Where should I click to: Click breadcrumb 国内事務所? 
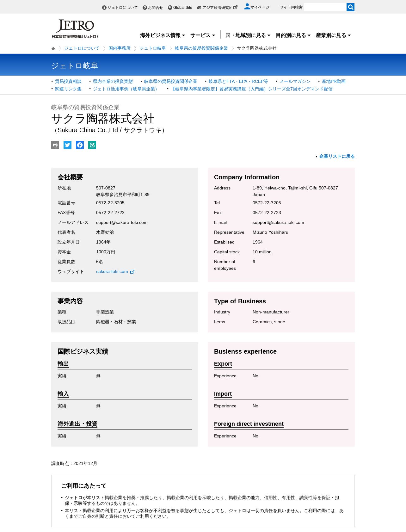point(120,48)
